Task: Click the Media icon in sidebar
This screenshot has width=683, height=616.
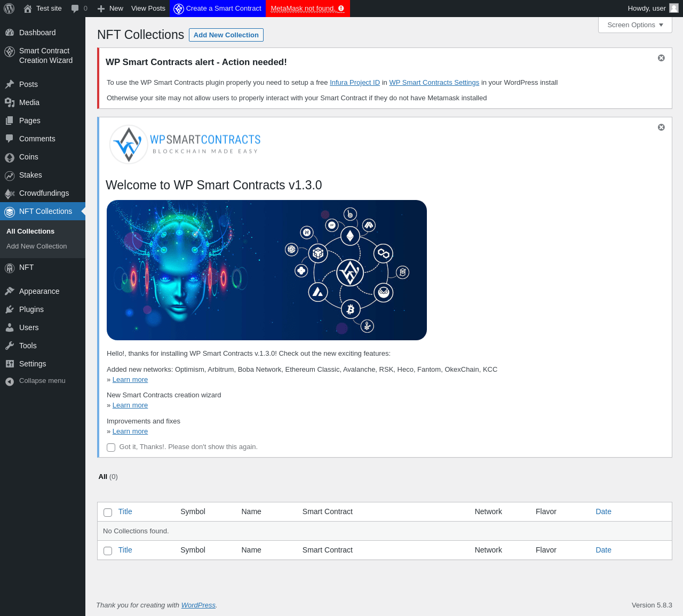Action: click(x=10, y=102)
